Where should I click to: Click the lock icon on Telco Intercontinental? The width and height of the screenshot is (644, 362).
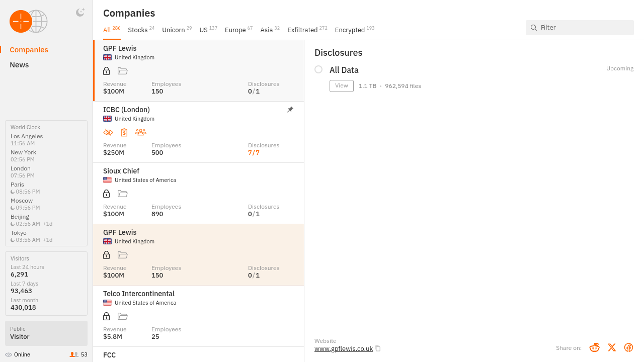click(x=106, y=316)
